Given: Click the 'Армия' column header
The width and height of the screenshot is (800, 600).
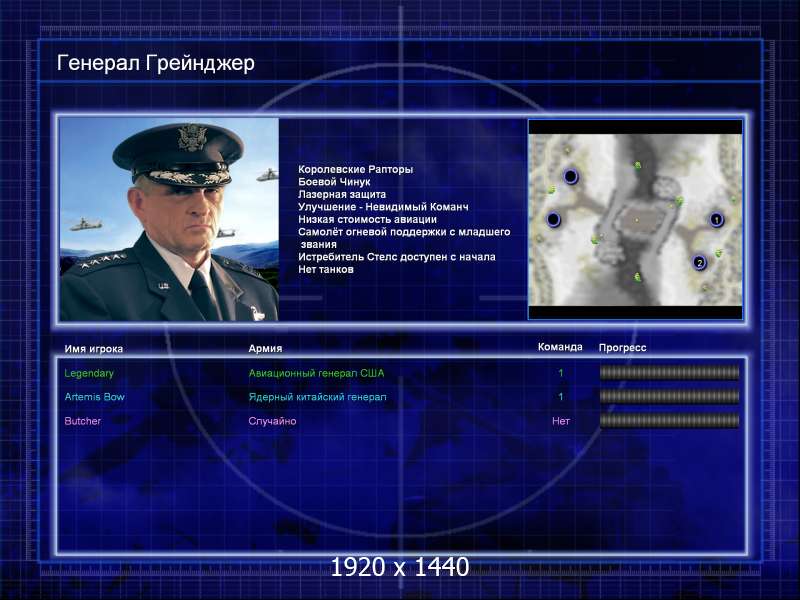Looking at the screenshot, I should click(265, 348).
